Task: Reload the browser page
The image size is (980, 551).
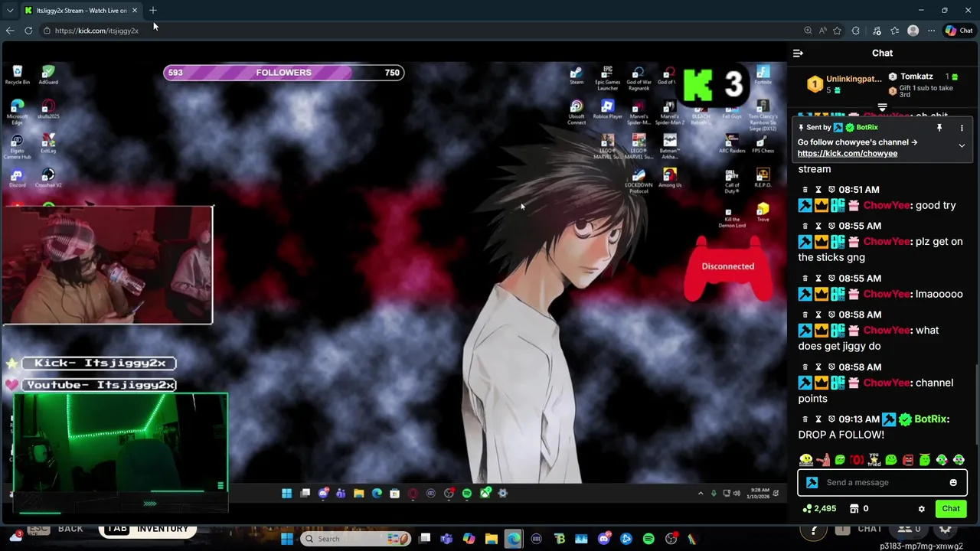Action: (x=28, y=31)
